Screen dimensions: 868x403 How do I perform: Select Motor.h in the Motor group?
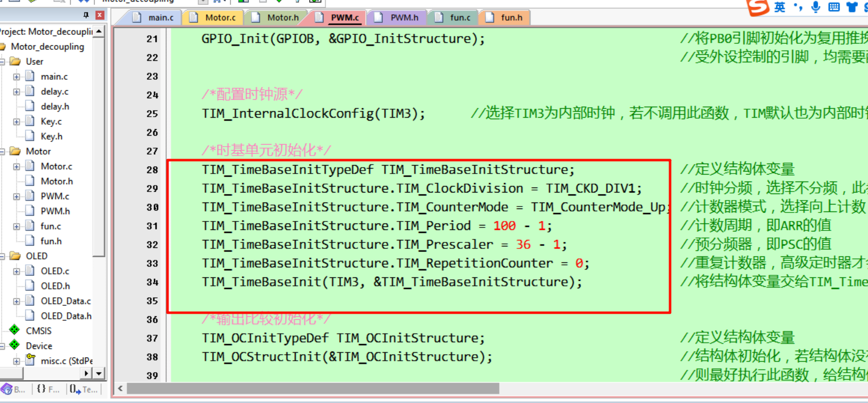tap(56, 181)
